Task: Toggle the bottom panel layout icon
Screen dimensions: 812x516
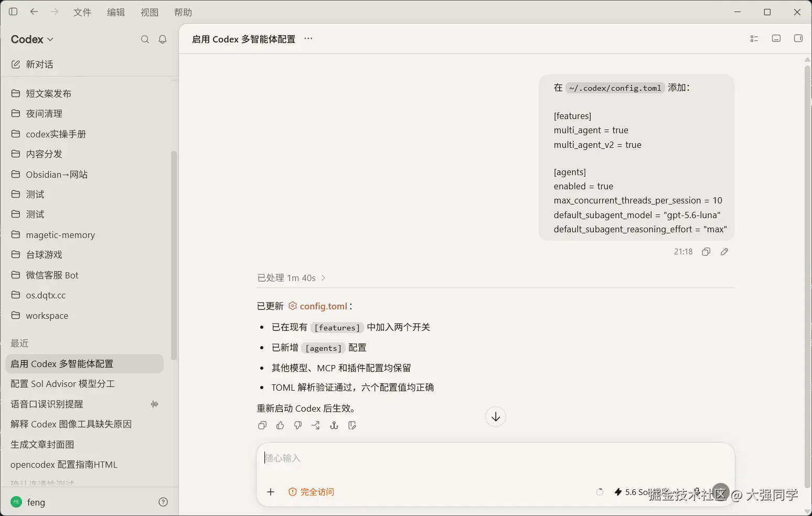Action: (776, 38)
